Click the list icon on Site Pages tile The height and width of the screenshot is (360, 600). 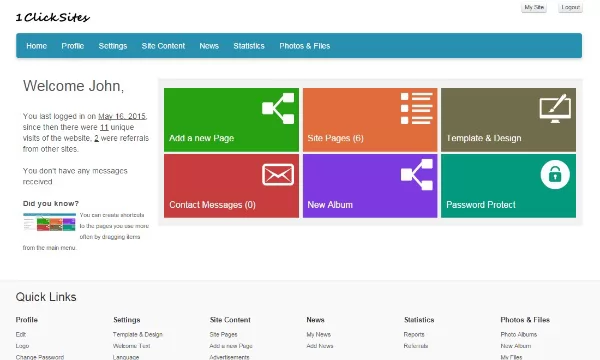click(x=417, y=108)
